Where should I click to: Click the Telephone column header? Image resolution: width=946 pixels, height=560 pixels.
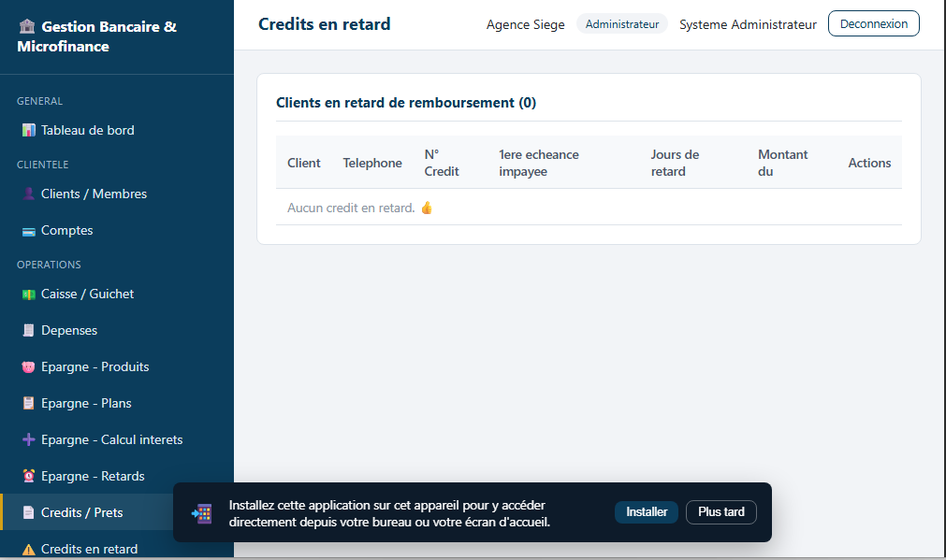click(x=372, y=163)
